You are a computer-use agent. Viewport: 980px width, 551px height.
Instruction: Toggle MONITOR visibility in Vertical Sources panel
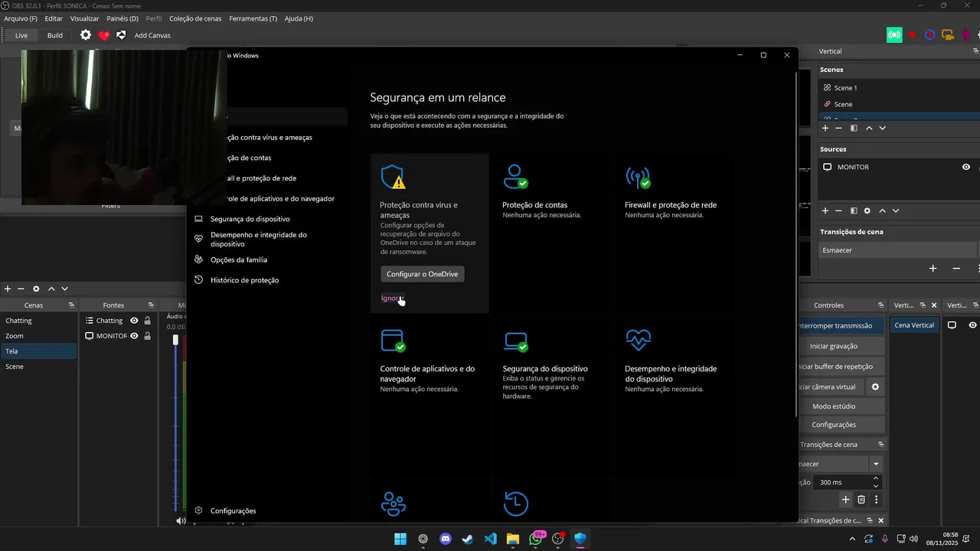click(966, 167)
